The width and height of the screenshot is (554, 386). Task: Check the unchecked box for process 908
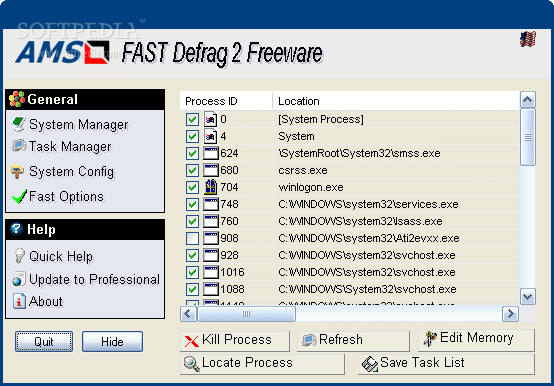pos(192,238)
